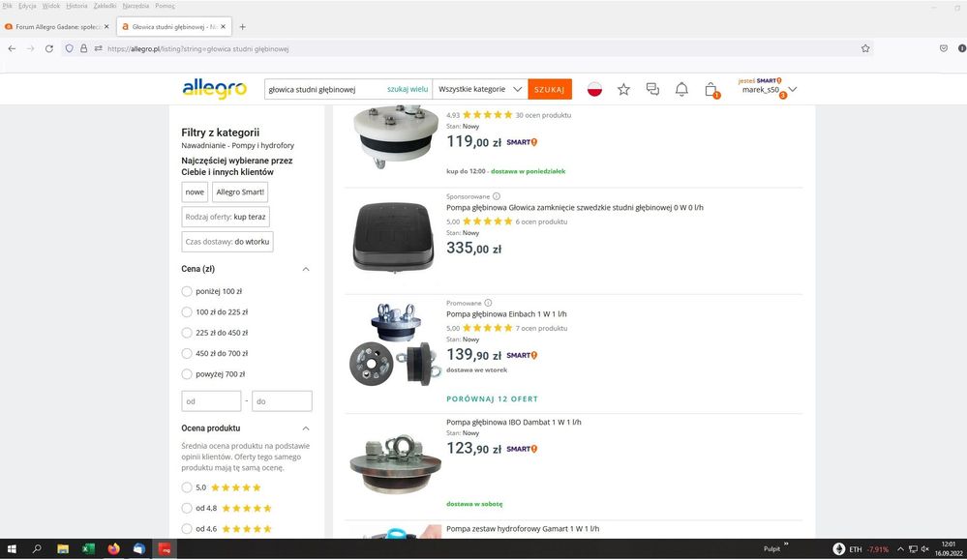Open the Windows Start menu

11,549
